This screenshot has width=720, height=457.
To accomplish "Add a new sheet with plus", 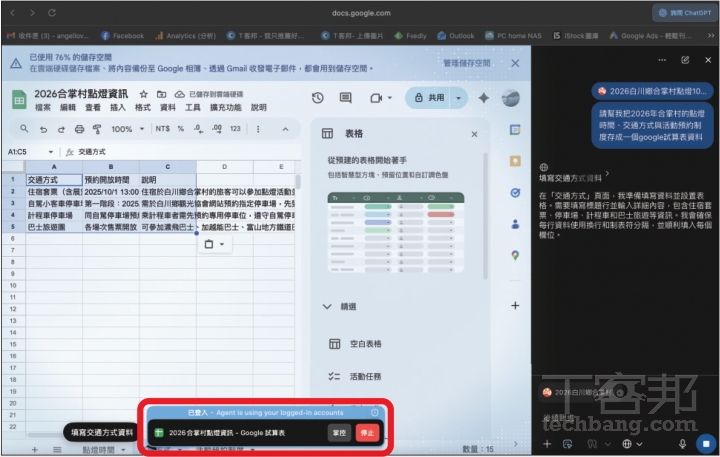I will (34, 450).
